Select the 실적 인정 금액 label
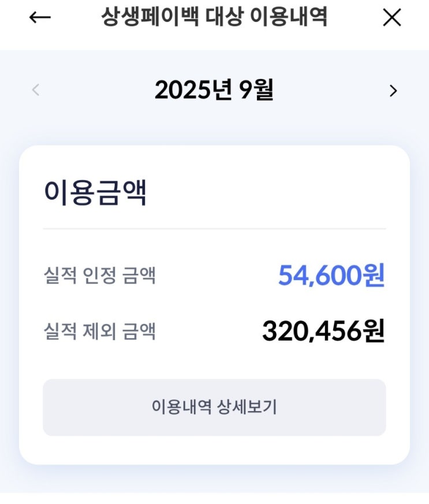Image resolution: width=429 pixels, height=504 pixels. 100,275
